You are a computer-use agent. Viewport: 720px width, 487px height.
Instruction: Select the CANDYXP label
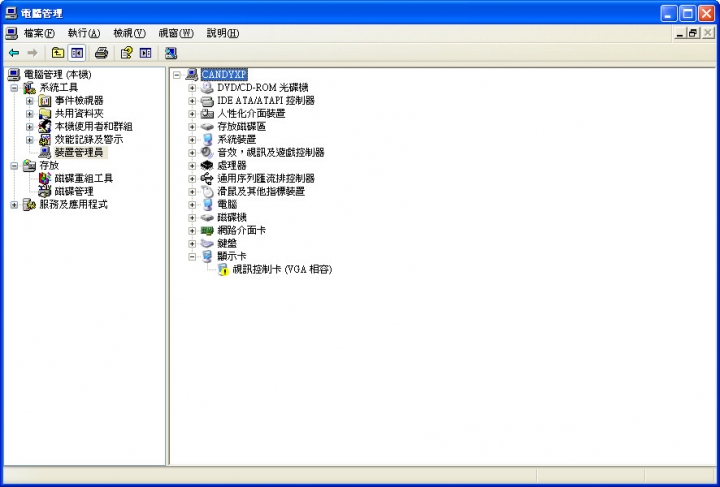[x=224, y=74]
